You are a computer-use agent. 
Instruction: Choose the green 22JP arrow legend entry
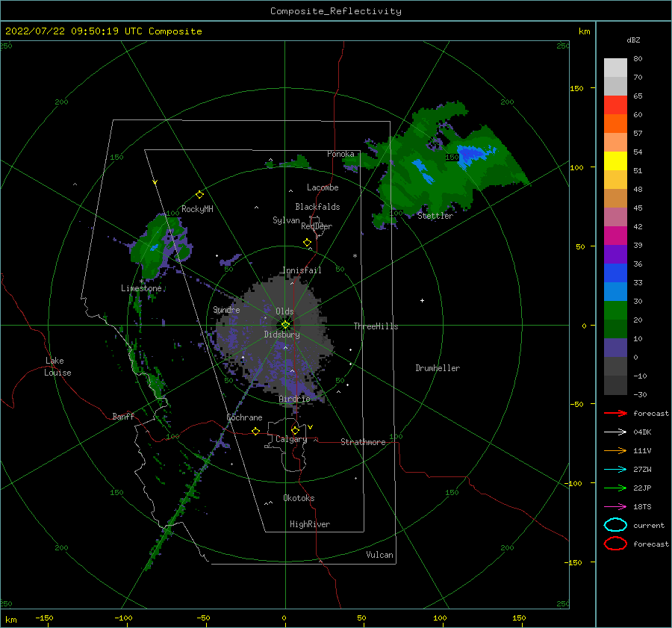point(615,488)
